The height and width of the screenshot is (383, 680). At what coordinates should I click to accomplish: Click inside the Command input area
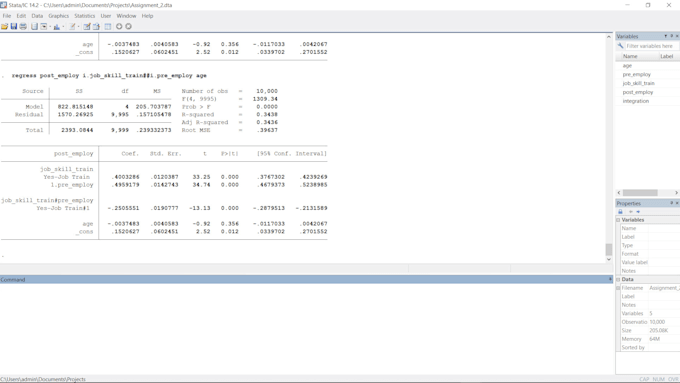[306, 328]
